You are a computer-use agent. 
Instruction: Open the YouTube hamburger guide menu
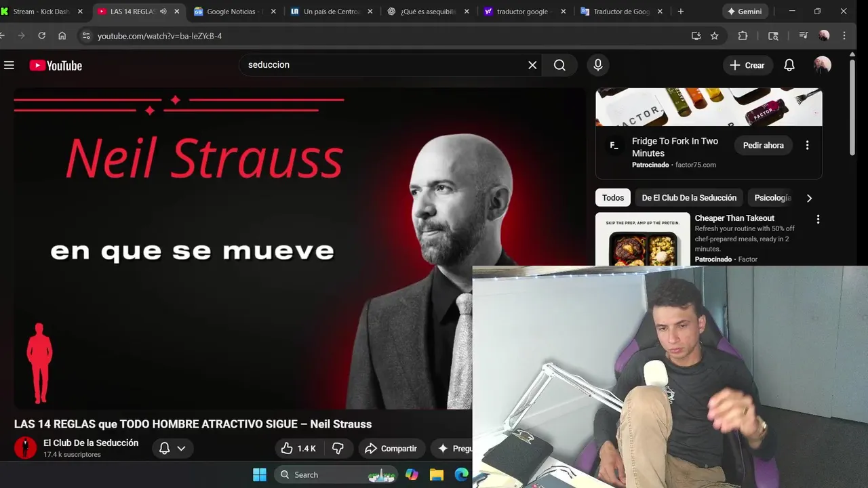coord(9,65)
